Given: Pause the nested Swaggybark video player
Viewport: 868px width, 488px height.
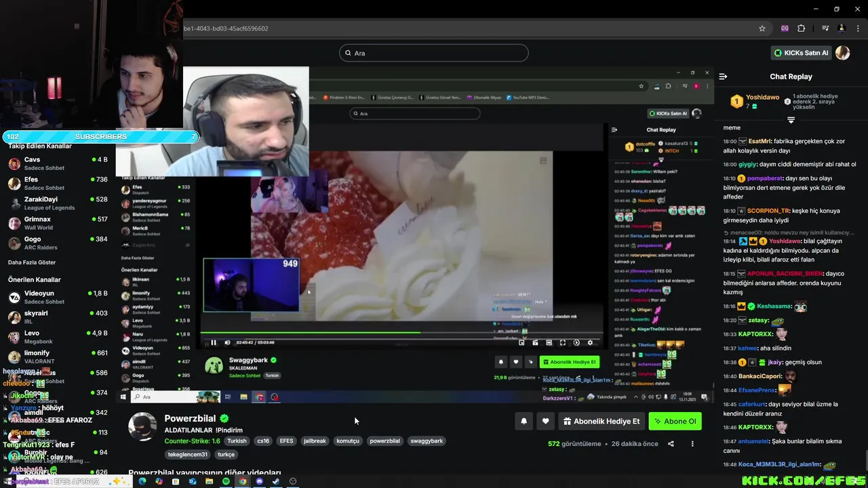Looking at the screenshot, I should (214, 342).
